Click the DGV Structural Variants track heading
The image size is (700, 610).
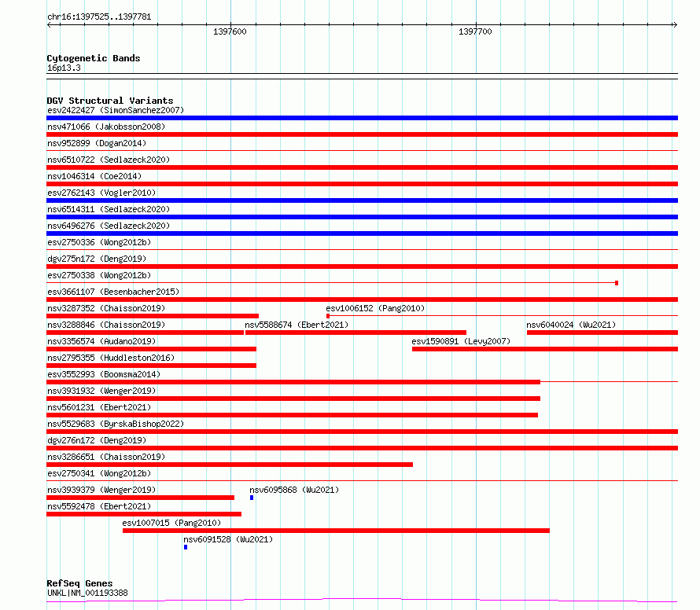(x=110, y=101)
